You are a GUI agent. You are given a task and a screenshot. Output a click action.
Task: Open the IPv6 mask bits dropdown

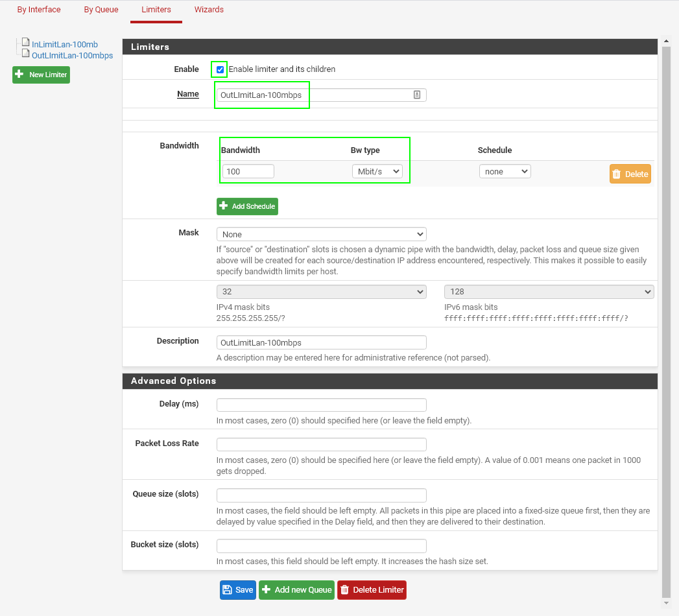tap(549, 292)
